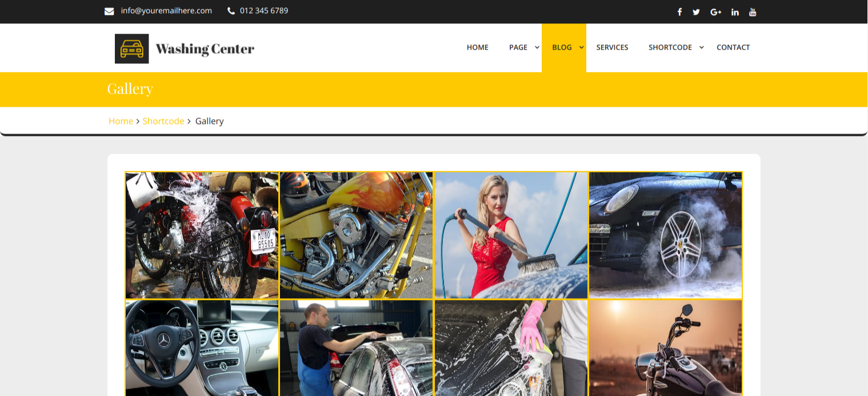Open the LinkedIn social icon
Image resolution: width=868 pixels, height=396 pixels.
click(735, 12)
